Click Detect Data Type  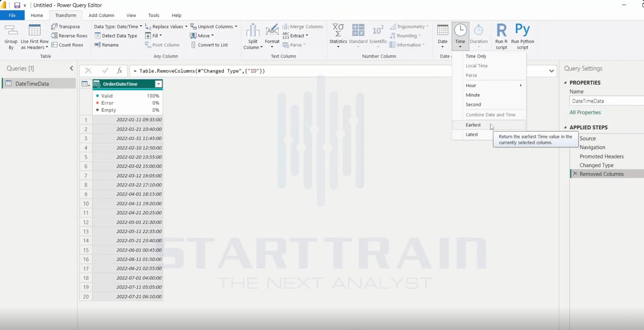tap(116, 36)
